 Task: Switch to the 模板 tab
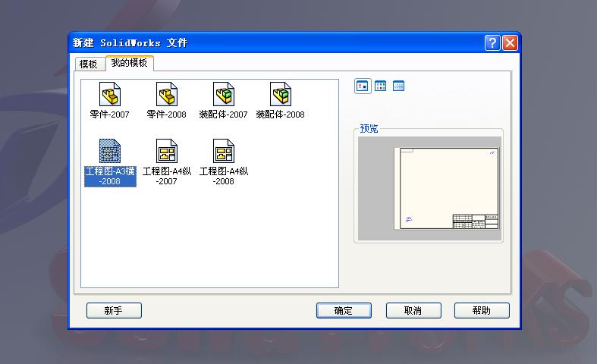click(x=90, y=64)
